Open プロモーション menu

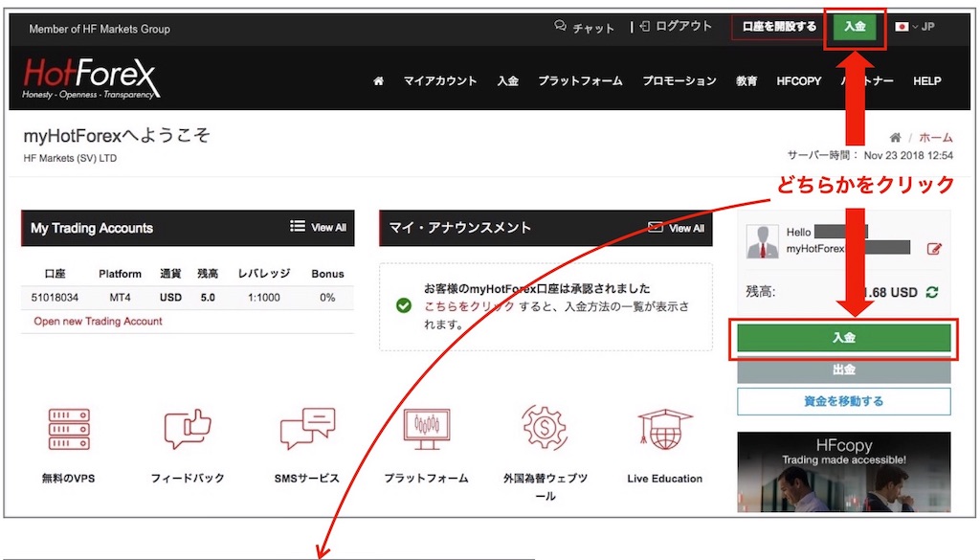point(679,81)
